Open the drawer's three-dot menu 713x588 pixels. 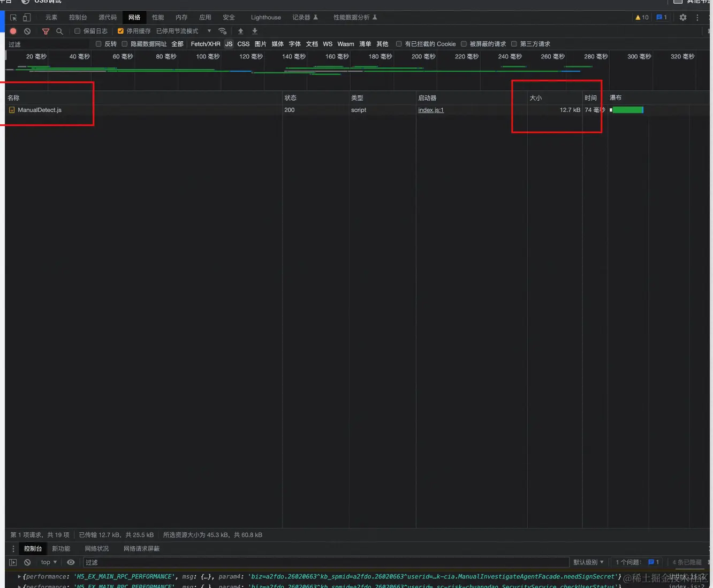(x=13, y=548)
